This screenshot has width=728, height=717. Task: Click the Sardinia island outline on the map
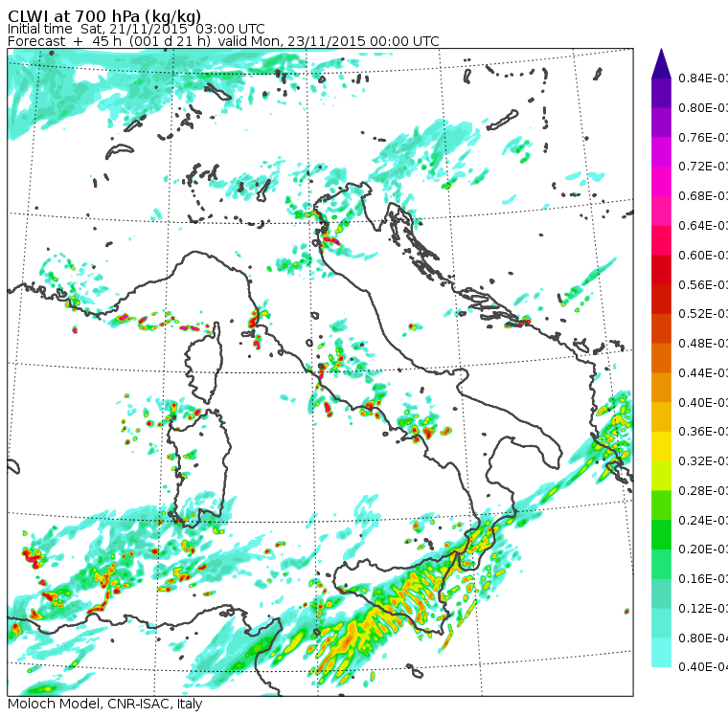click(198, 468)
